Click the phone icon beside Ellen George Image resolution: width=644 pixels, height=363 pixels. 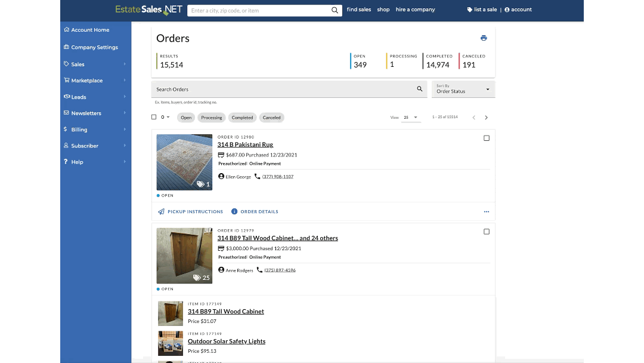coord(257,176)
